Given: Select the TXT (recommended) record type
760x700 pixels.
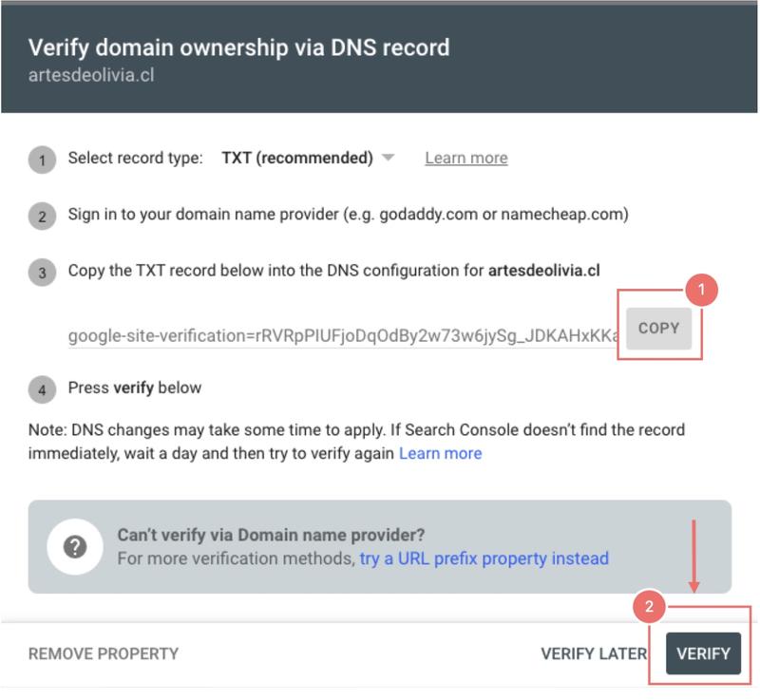Looking at the screenshot, I should tap(297, 158).
